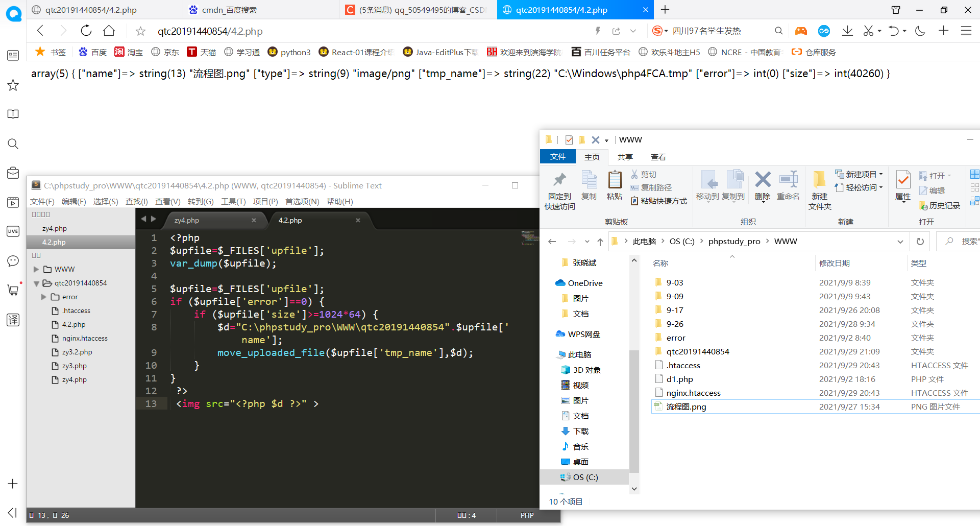Open the 文件 tab in Explorer ribbon
The width and height of the screenshot is (980, 526).
pos(558,157)
